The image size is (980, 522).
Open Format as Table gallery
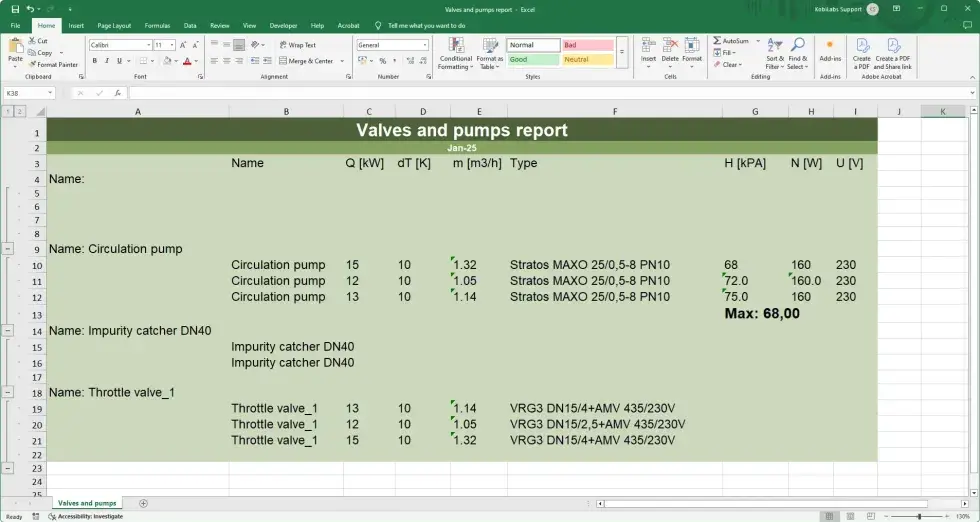point(490,54)
